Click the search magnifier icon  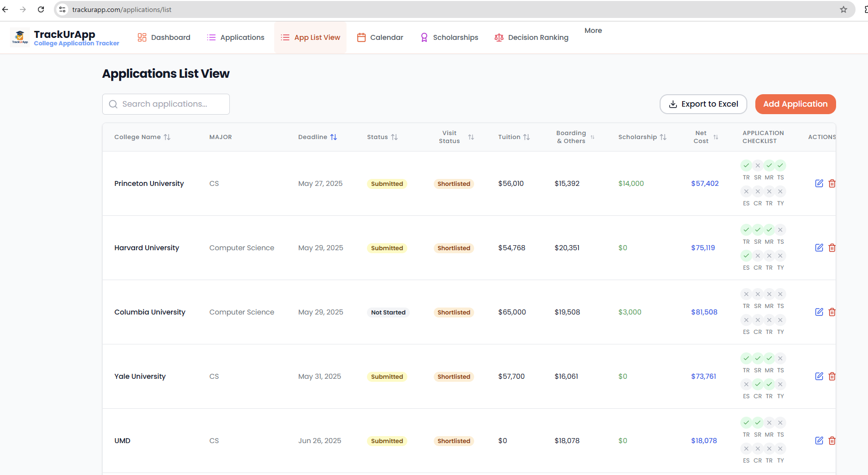pyautogui.click(x=113, y=104)
